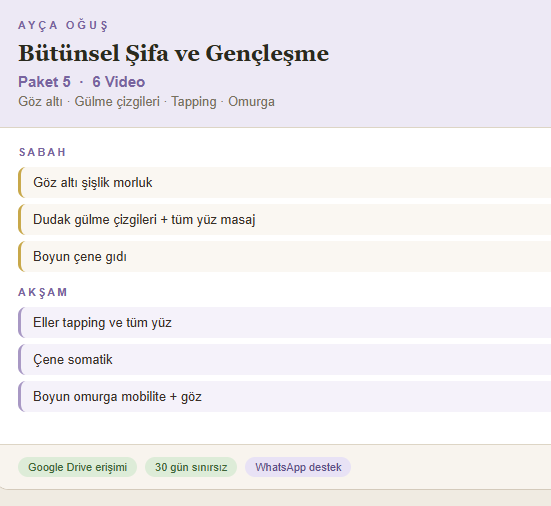
Task: Click the Tapping tag in subtitle
Action: [x=194, y=102]
